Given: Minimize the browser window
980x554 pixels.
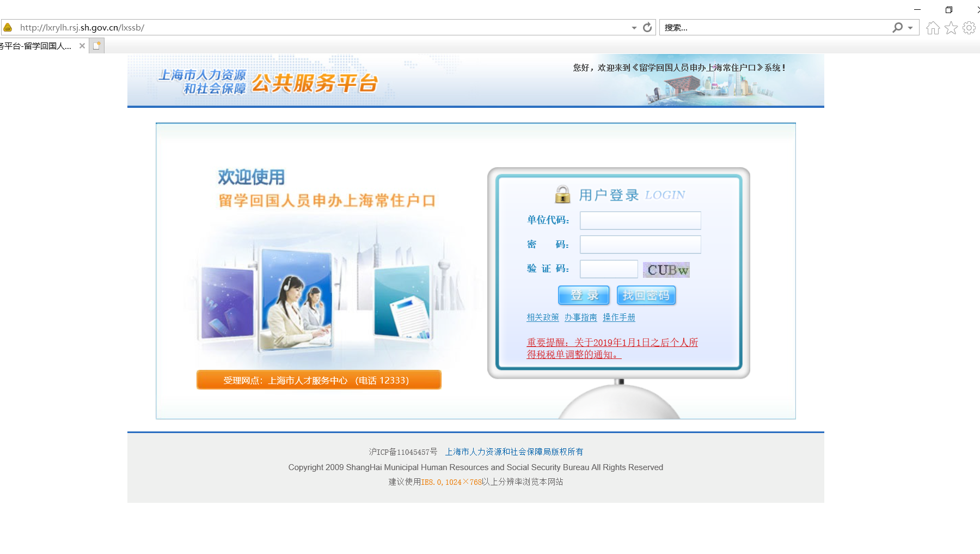Looking at the screenshot, I should 917,9.
